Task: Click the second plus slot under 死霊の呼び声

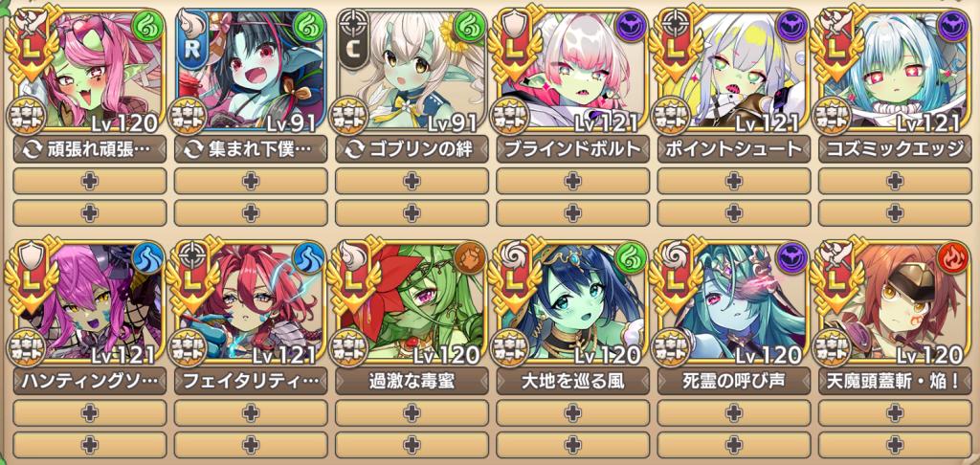Action: [734, 445]
